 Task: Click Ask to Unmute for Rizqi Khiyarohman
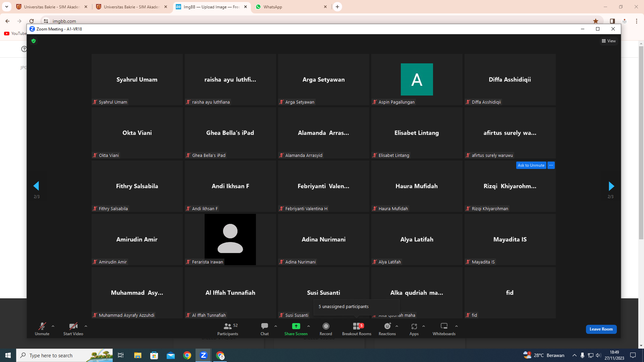(x=531, y=165)
